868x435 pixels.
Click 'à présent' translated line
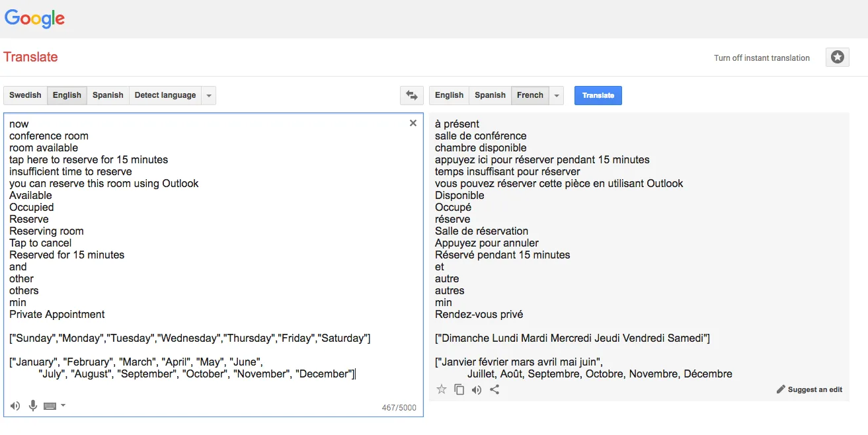point(457,124)
